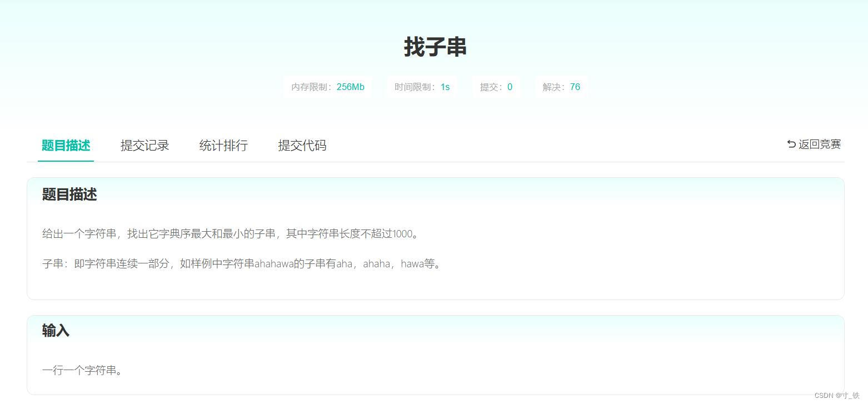This screenshot has width=868, height=404.
Task: Click the 76 solved count value
Action: point(575,87)
